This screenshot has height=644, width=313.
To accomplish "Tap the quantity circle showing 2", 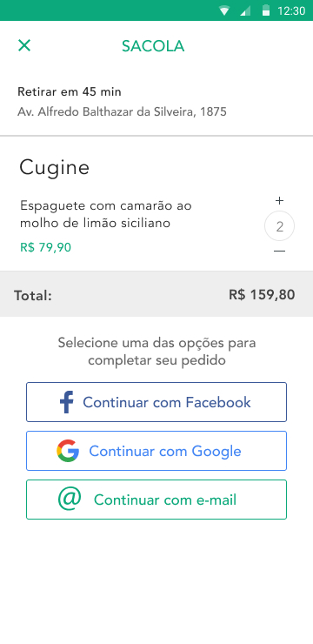I will [x=279, y=226].
